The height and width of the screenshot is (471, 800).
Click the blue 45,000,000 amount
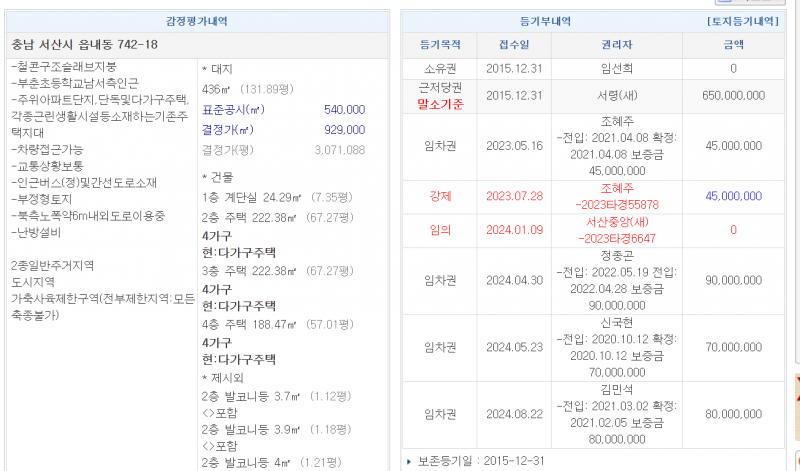(x=733, y=196)
